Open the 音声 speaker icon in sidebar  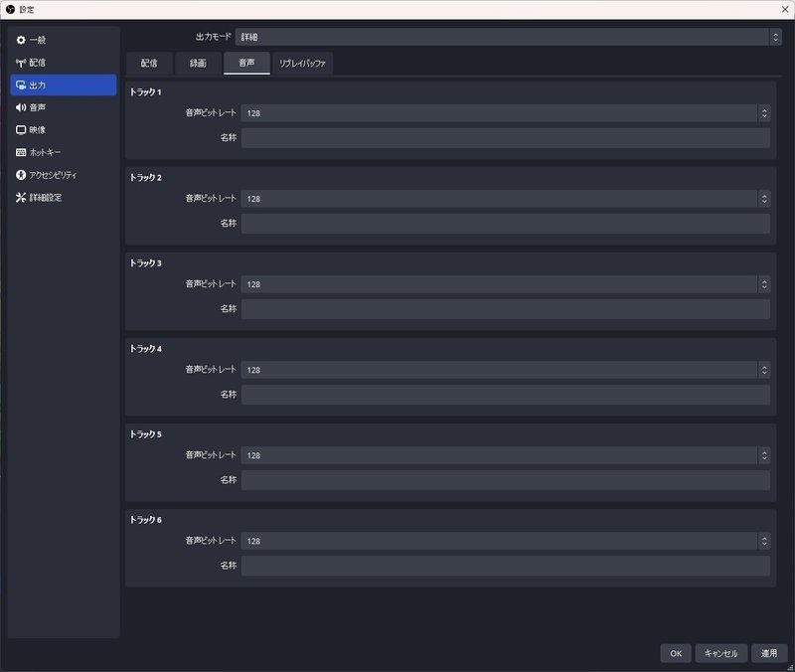coord(21,107)
